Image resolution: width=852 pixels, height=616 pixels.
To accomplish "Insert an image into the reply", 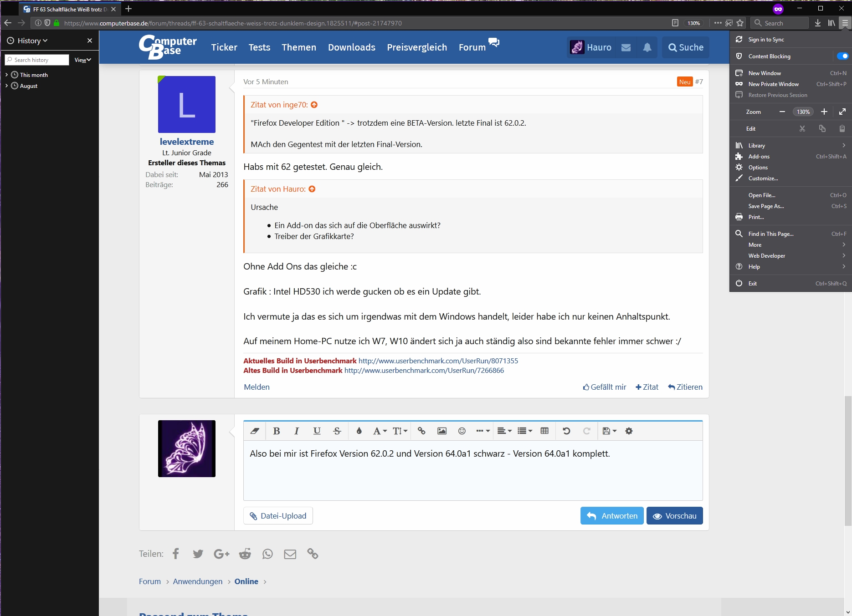I will (441, 431).
